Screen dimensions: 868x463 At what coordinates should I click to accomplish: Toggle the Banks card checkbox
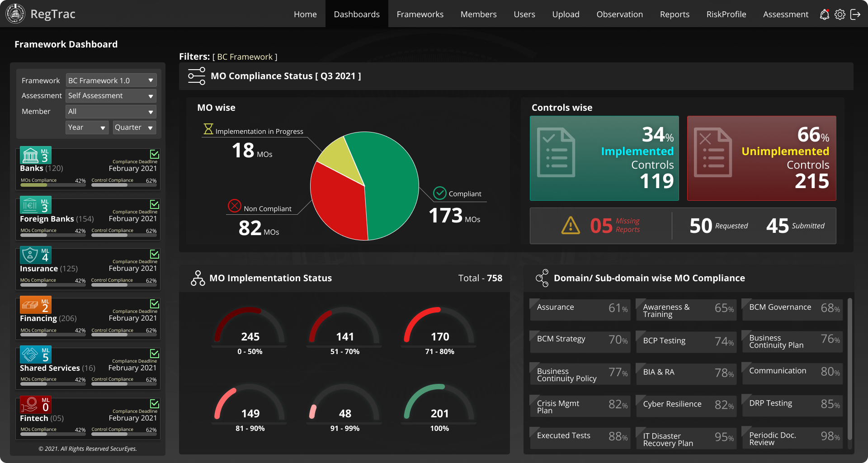point(155,154)
